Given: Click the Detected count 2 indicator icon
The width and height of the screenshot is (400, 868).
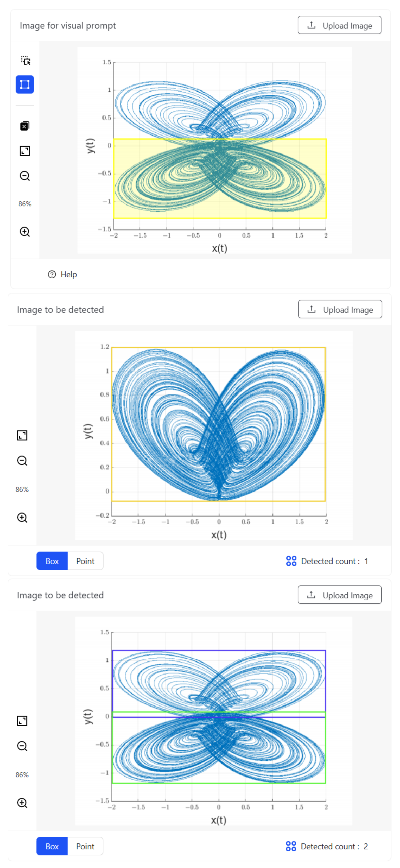Looking at the screenshot, I should tap(291, 846).
